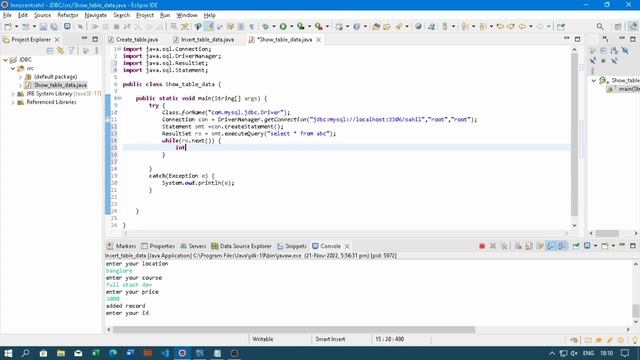640x360 pixels.
Task: Open the Run button dropdown arrow
Action: point(291,27)
